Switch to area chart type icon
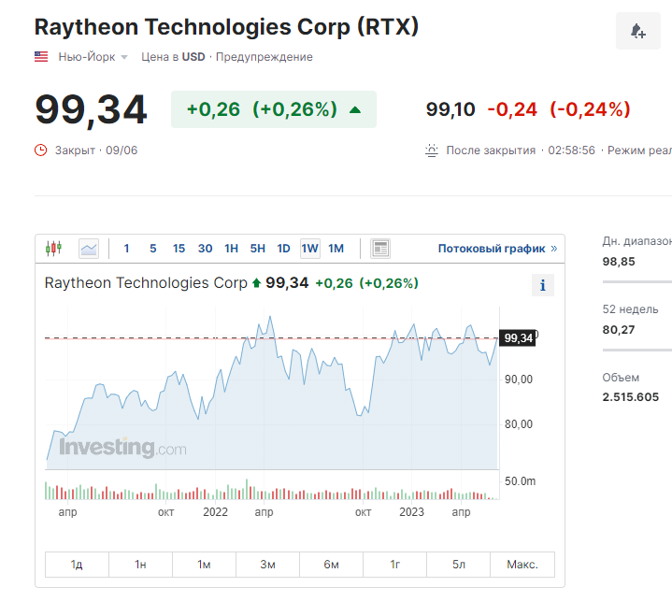The width and height of the screenshot is (672, 616). (x=89, y=249)
